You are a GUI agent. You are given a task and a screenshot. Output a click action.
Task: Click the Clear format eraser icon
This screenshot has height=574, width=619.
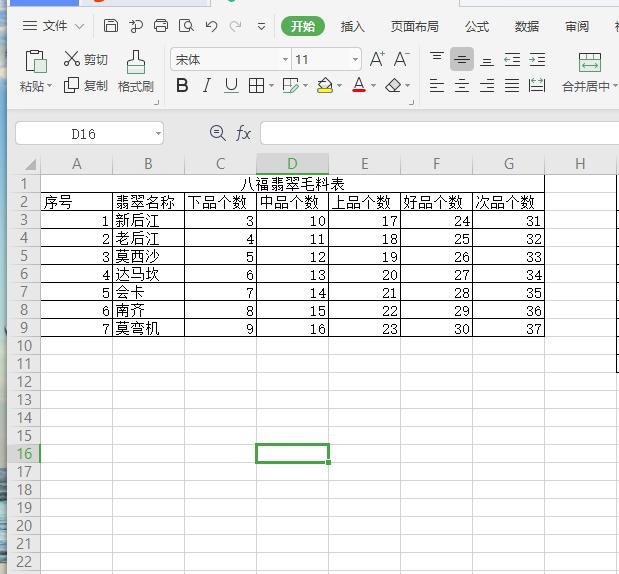393,85
